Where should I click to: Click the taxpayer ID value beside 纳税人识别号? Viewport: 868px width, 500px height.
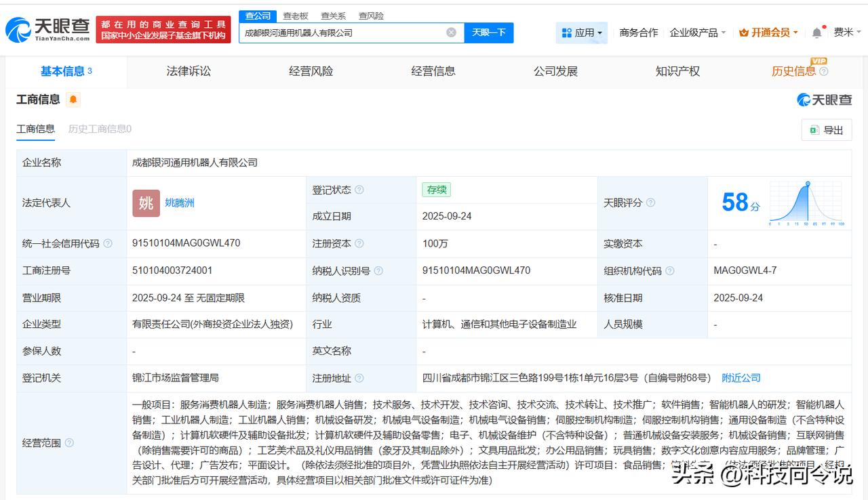coord(476,270)
